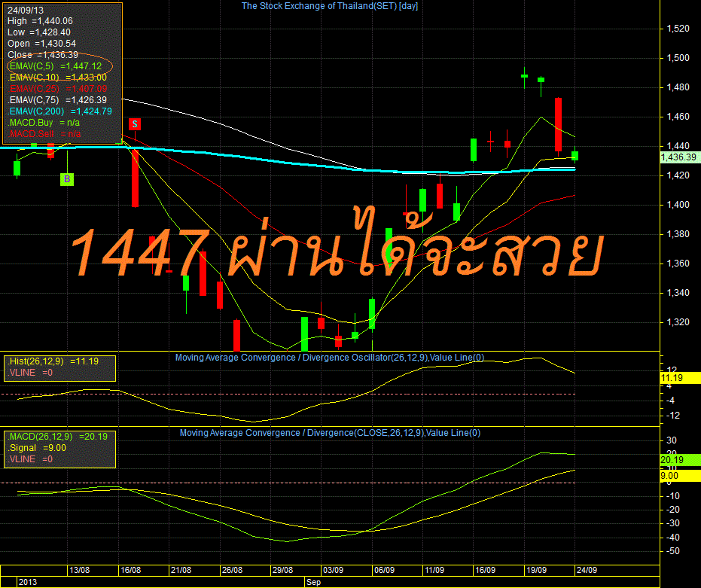Click the 20.19 MACD value tag
Screen dimensions: 701x588
click(x=680, y=460)
